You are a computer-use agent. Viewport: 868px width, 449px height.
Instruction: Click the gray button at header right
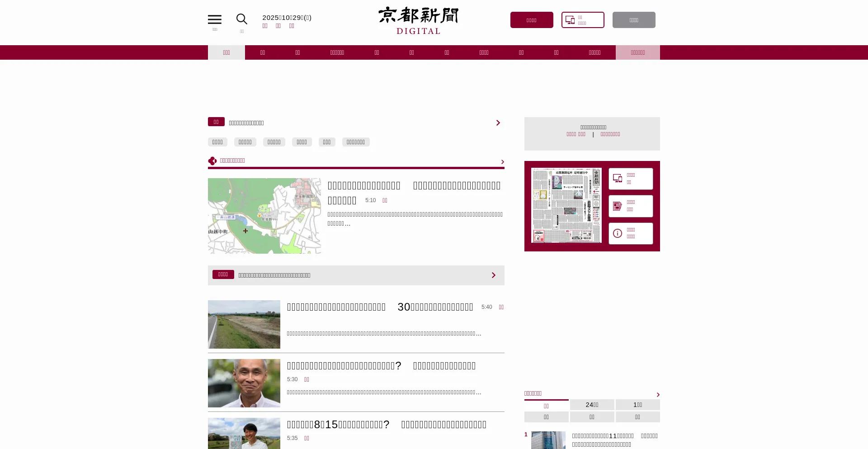pyautogui.click(x=634, y=20)
